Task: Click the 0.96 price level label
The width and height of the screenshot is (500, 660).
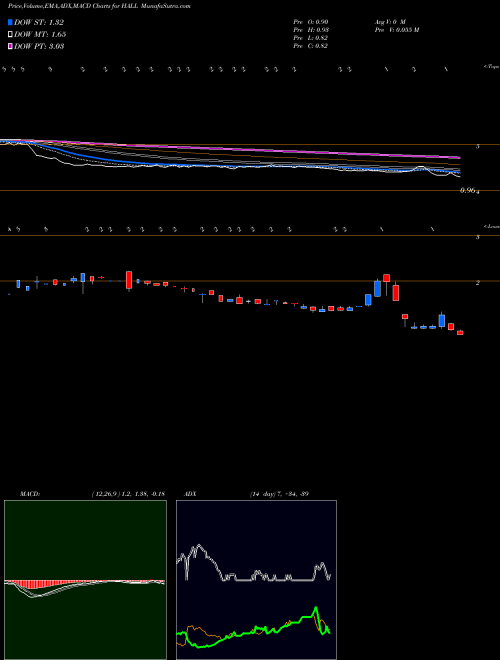Action: [467, 190]
